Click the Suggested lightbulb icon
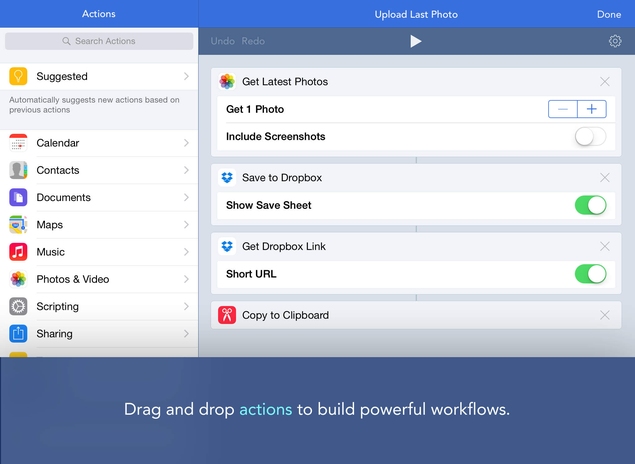 [18, 76]
